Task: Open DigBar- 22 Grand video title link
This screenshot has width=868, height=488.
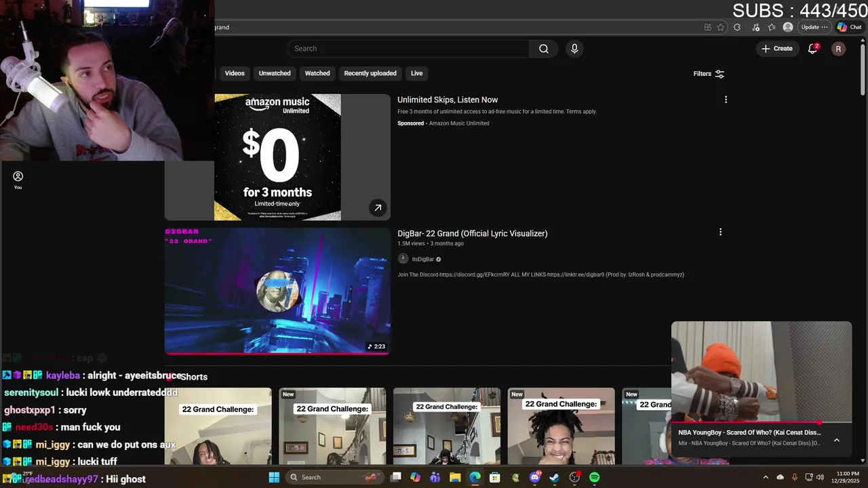Action: [x=472, y=233]
